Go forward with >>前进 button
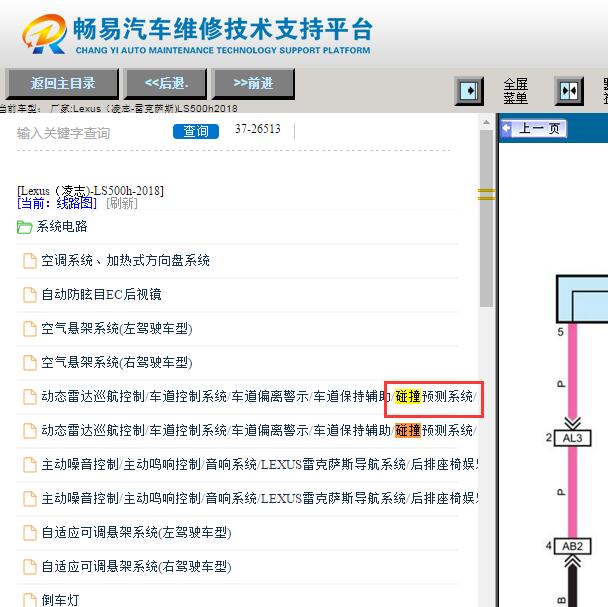 [253, 83]
